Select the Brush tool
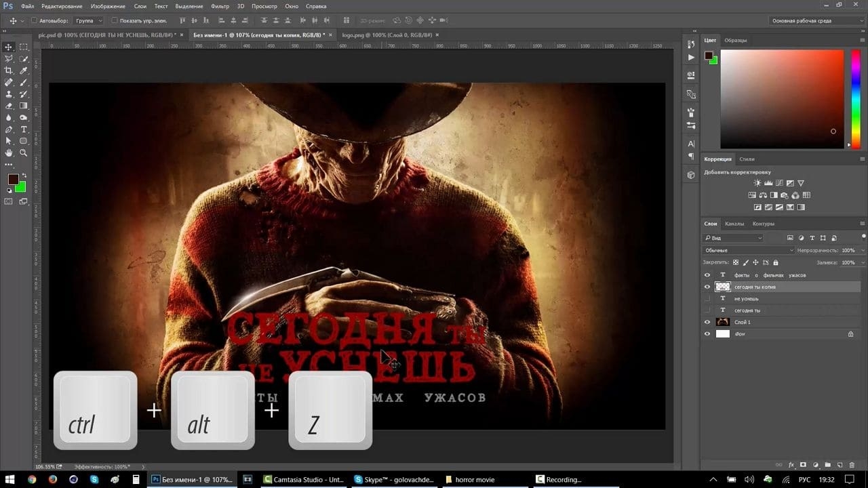The width and height of the screenshot is (868, 488). (x=24, y=82)
